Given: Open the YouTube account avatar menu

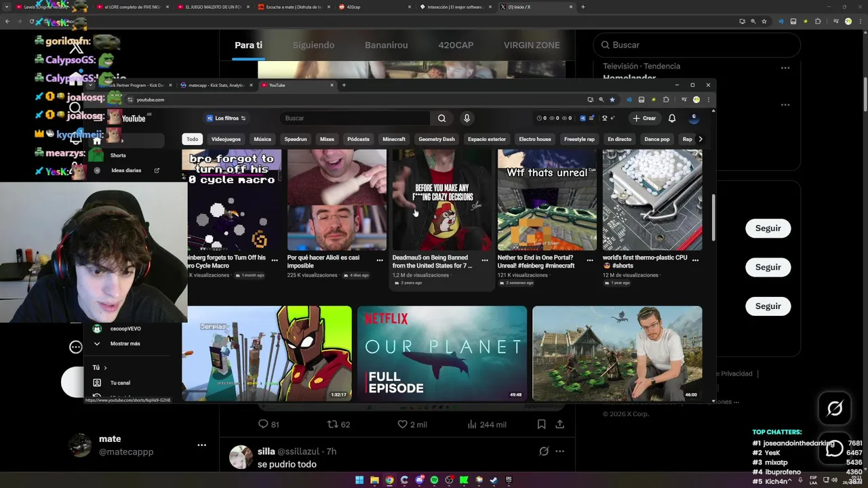Looking at the screenshot, I should 693,118.
